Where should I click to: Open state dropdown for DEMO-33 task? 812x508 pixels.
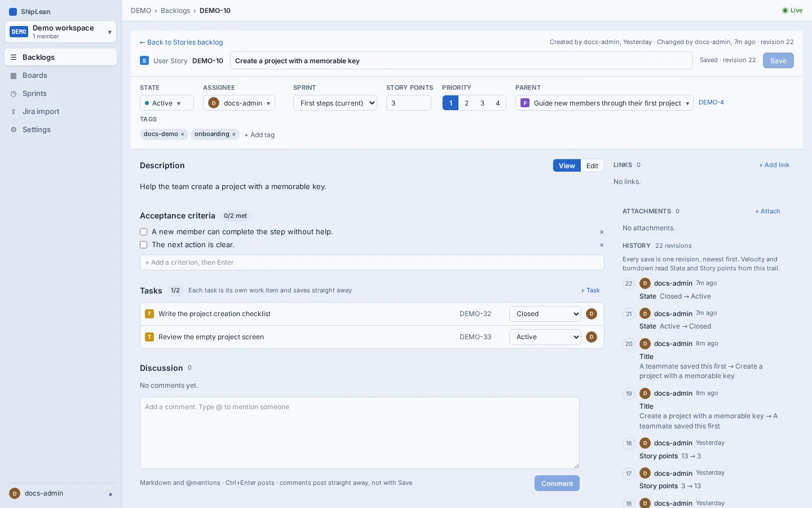pos(545,337)
